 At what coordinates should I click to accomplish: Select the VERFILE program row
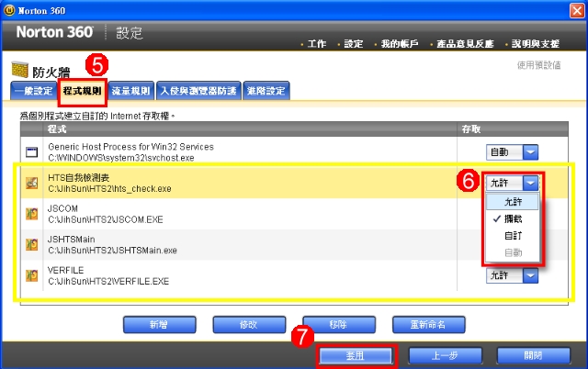point(294,275)
